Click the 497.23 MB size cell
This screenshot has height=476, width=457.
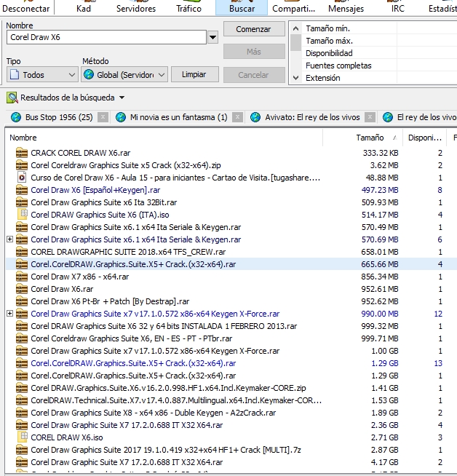coord(380,190)
